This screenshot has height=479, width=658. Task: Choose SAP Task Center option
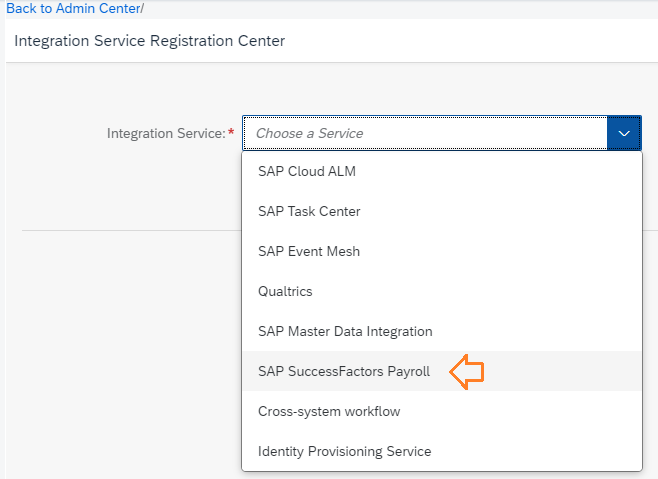[x=442, y=211]
